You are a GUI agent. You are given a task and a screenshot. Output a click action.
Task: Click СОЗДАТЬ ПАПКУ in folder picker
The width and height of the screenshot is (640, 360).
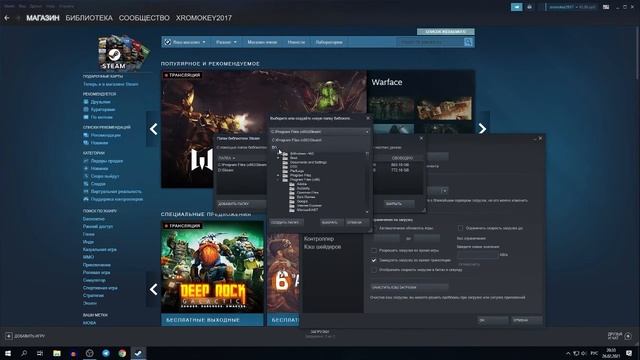tap(286, 222)
